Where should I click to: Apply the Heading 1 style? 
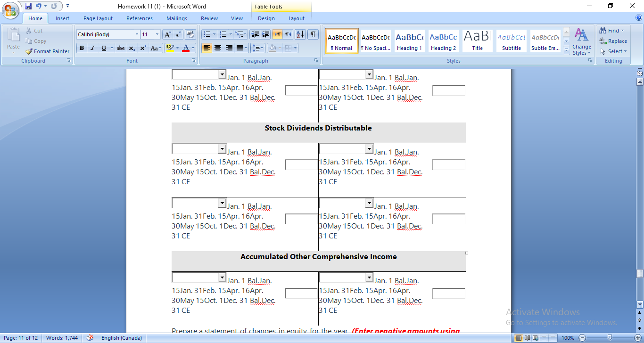click(409, 41)
